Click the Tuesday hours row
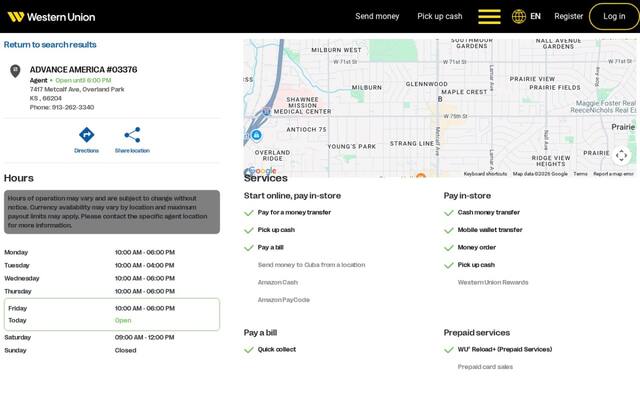Image resolution: width=640 pixels, height=400 pixels. tap(112, 265)
